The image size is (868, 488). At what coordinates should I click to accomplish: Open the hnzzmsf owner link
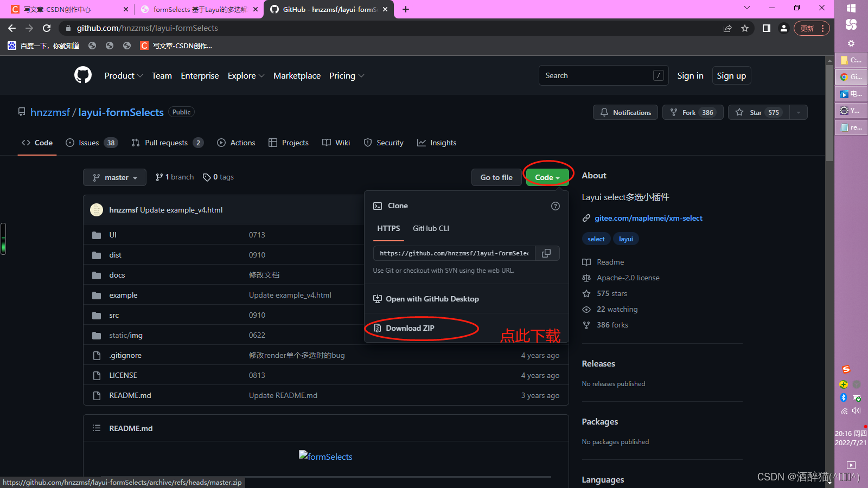[50, 112]
